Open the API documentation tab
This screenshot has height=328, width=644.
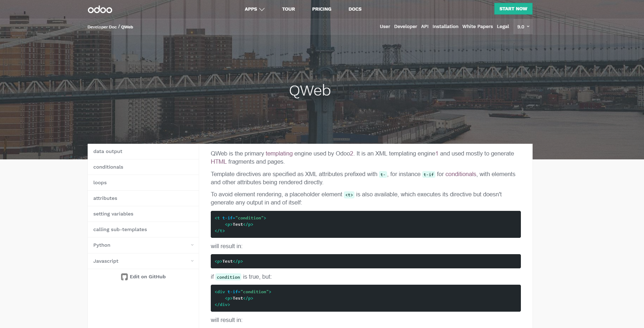point(424,27)
